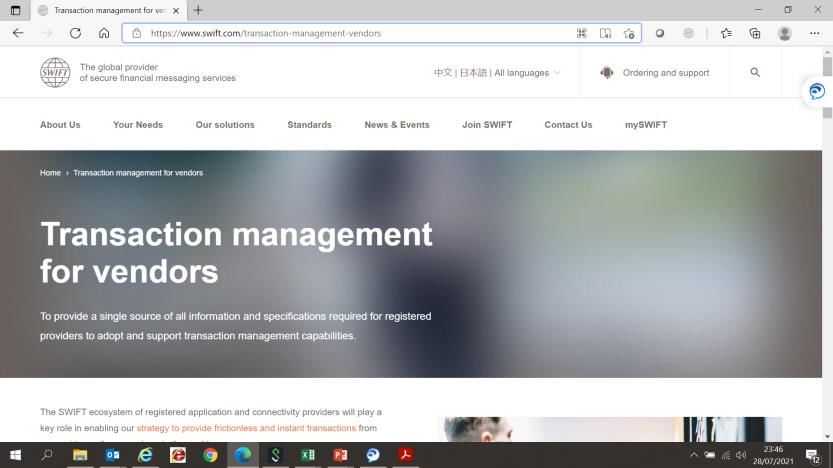Screen dimensions: 833x468
Task: Open Adobe Acrobat from taskbar
Action: point(405,455)
